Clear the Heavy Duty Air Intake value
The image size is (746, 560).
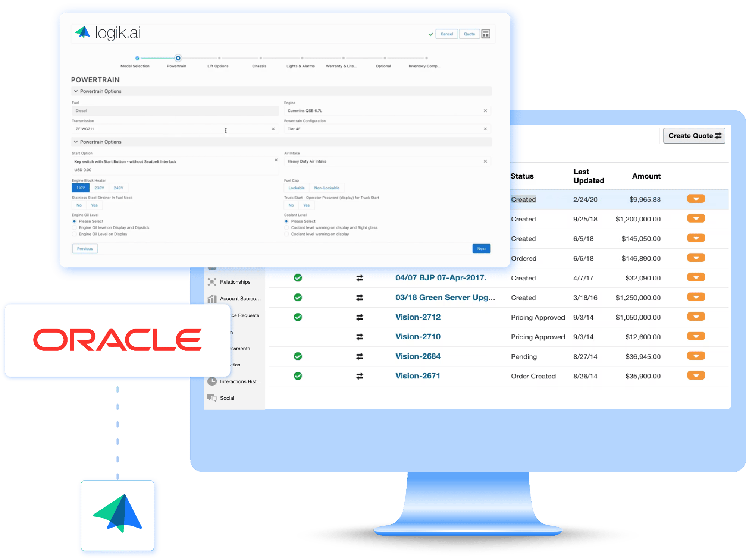click(x=485, y=161)
